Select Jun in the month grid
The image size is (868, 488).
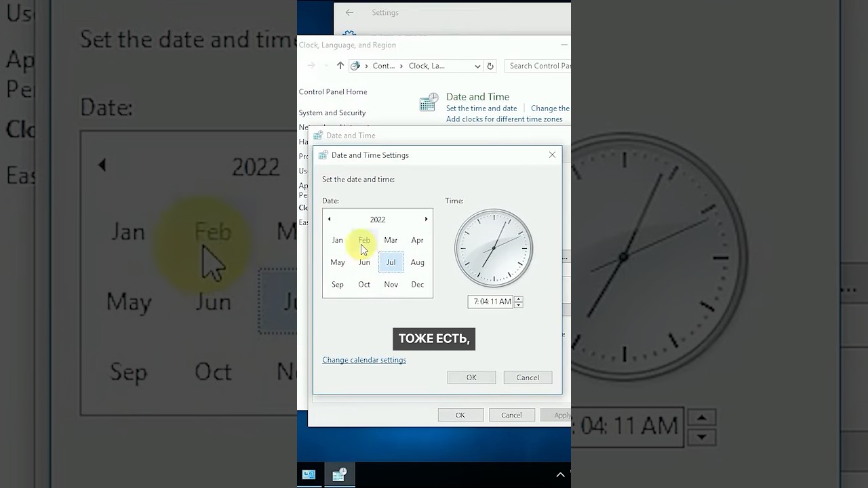pyautogui.click(x=364, y=262)
